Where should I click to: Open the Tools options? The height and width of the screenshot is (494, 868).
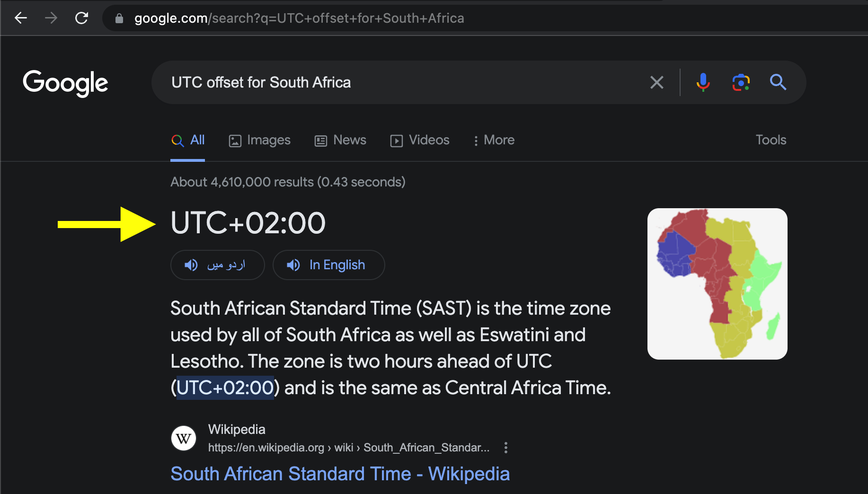click(771, 140)
